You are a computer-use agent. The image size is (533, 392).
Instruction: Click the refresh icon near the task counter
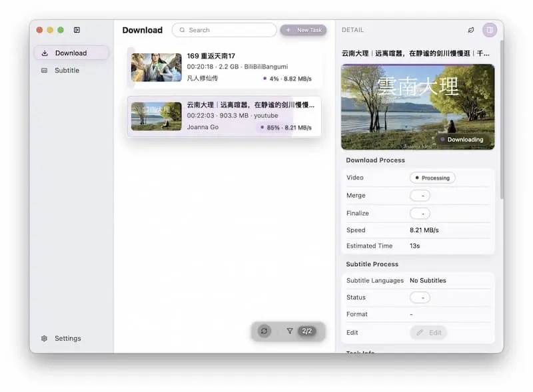[264, 330]
